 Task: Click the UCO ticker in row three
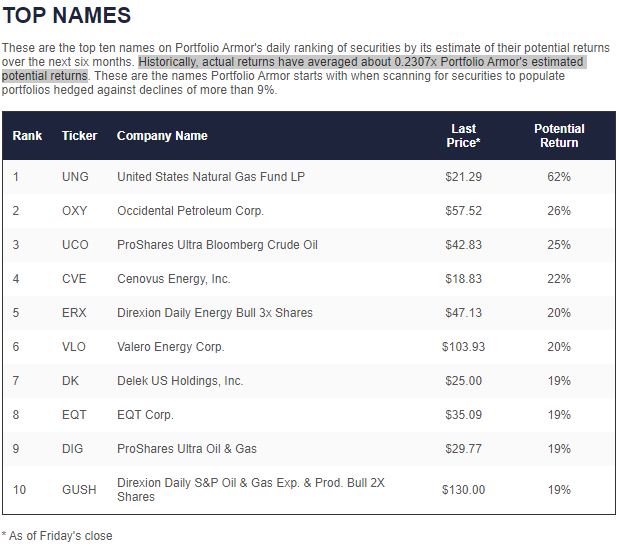click(75, 245)
